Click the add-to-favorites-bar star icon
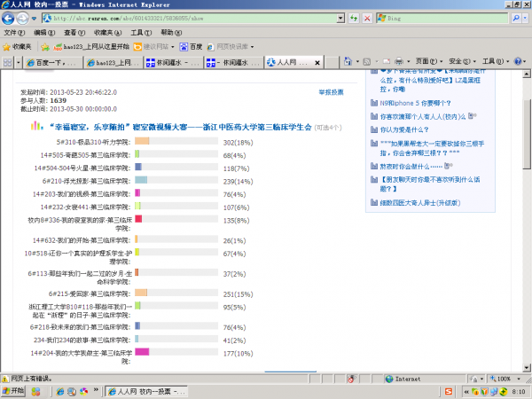Screen dimensions: 532x399 [x=45, y=47]
